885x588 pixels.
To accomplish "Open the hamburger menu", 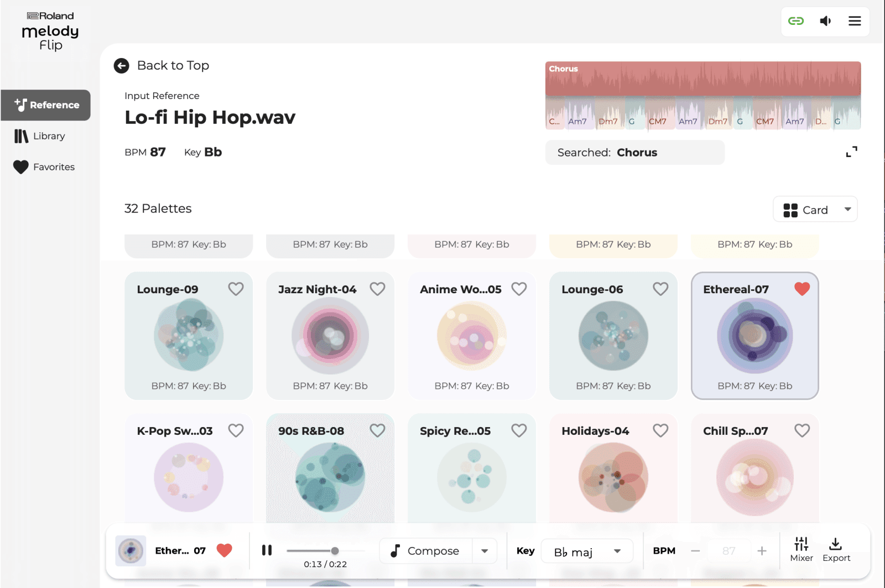I will click(x=855, y=21).
